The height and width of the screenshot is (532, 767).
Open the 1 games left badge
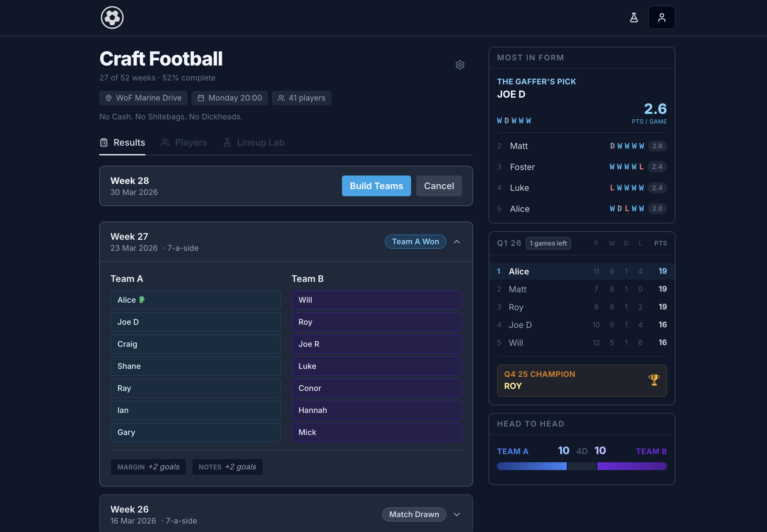[x=548, y=243]
